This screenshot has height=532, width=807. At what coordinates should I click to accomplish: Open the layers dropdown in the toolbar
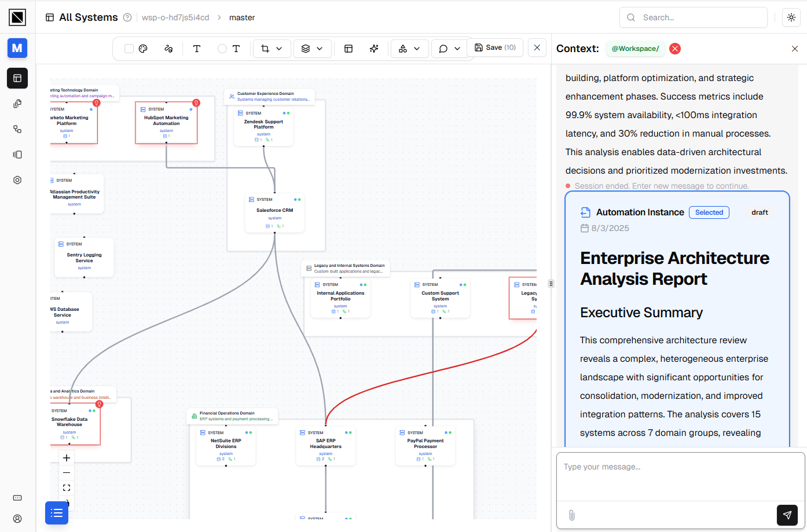(312, 49)
